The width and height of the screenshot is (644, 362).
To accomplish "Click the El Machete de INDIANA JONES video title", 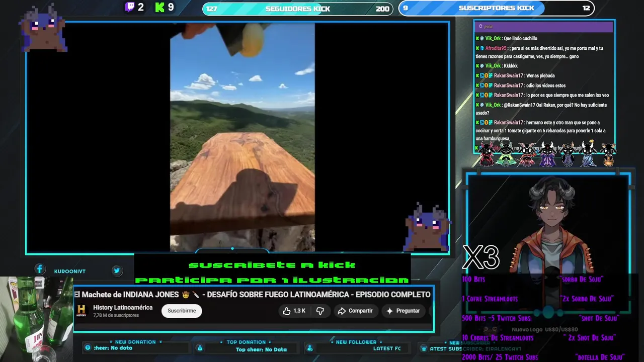I will click(252, 294).
